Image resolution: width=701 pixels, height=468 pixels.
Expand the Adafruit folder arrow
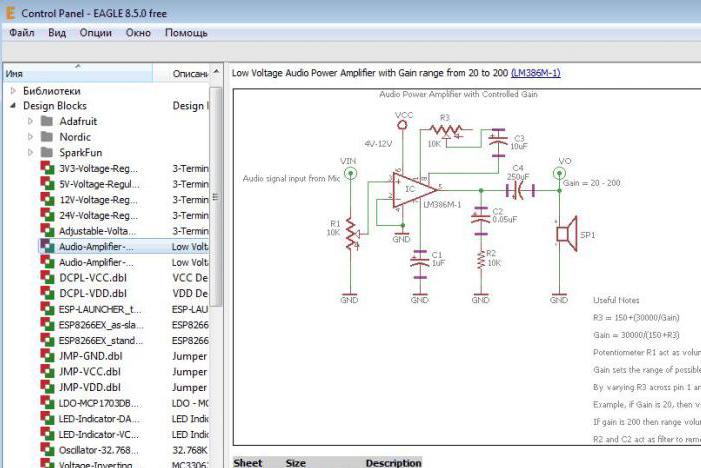[x=30, y=121]
